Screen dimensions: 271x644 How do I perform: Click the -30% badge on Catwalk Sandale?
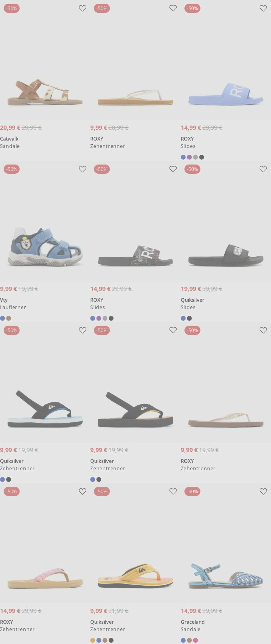pos(11,8)
